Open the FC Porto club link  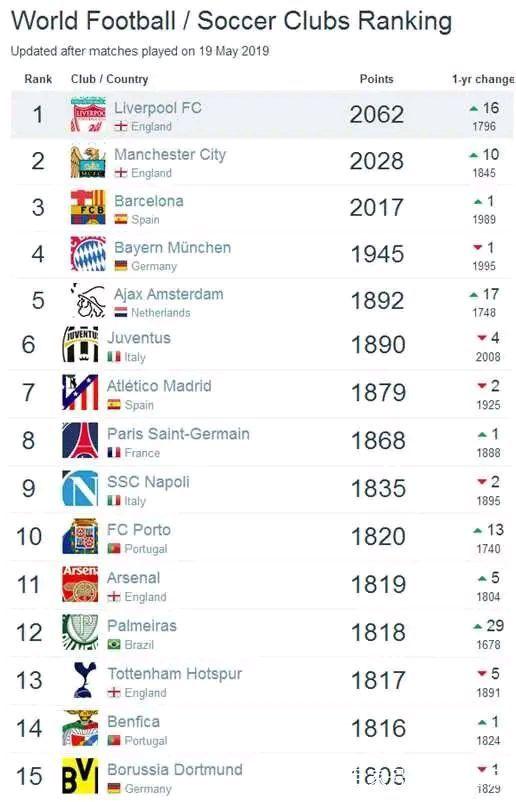[x=139, y=530]
